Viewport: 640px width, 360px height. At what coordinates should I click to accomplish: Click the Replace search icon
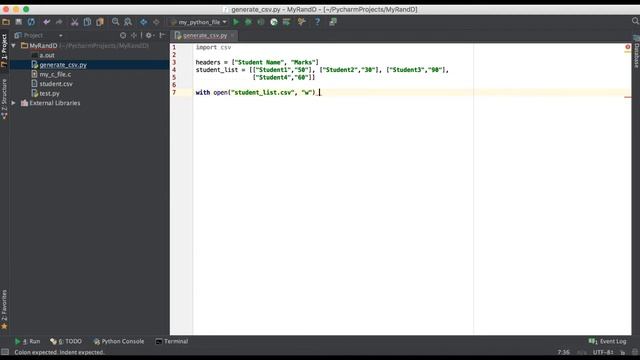point(128,22)
